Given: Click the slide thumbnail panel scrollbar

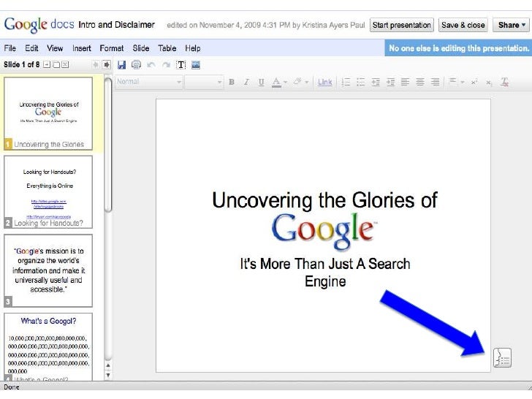Looking at the screenshot, I should click(108, 145).
